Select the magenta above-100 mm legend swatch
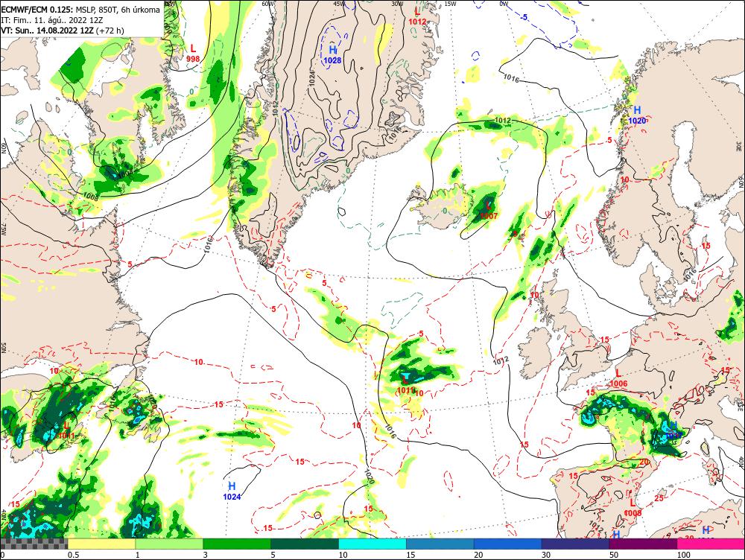This screenshot has height=560, width=745. pyautogui.click(x=711, y=544)
